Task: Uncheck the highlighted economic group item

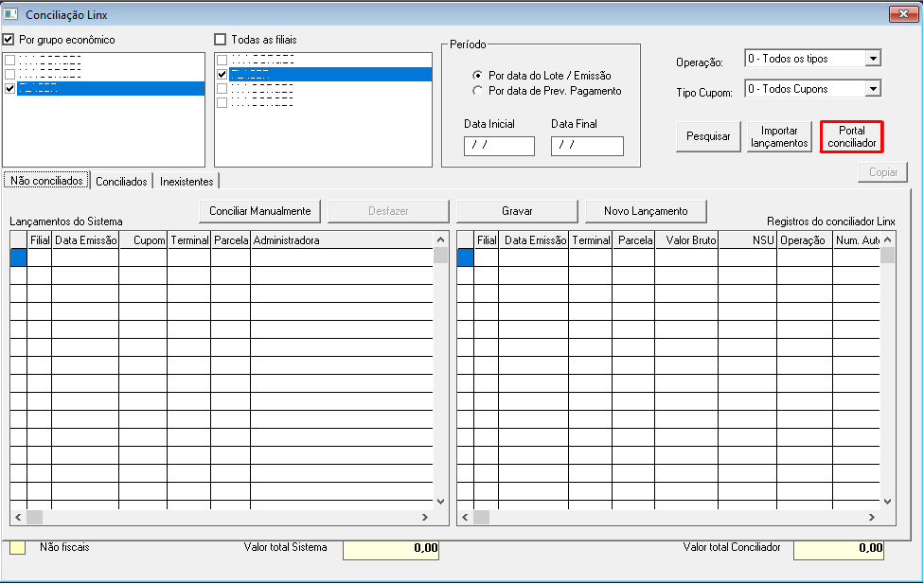Action: pos(10,88)
